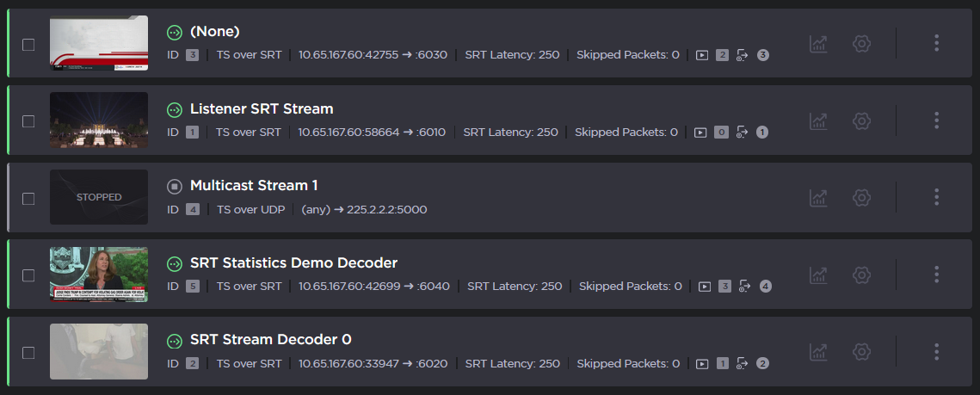980x395 pixels.
Task: Open settings gear for Multicast Stream 1
Action: click(861, 197)
